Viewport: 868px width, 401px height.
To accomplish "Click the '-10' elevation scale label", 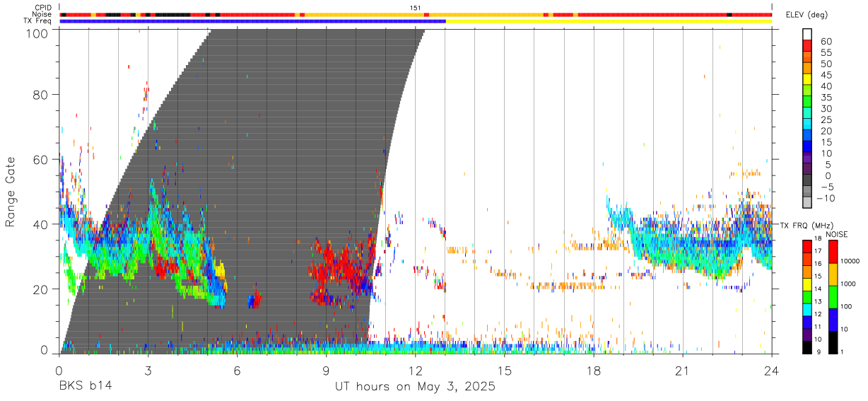I will [x=824, y=199].
